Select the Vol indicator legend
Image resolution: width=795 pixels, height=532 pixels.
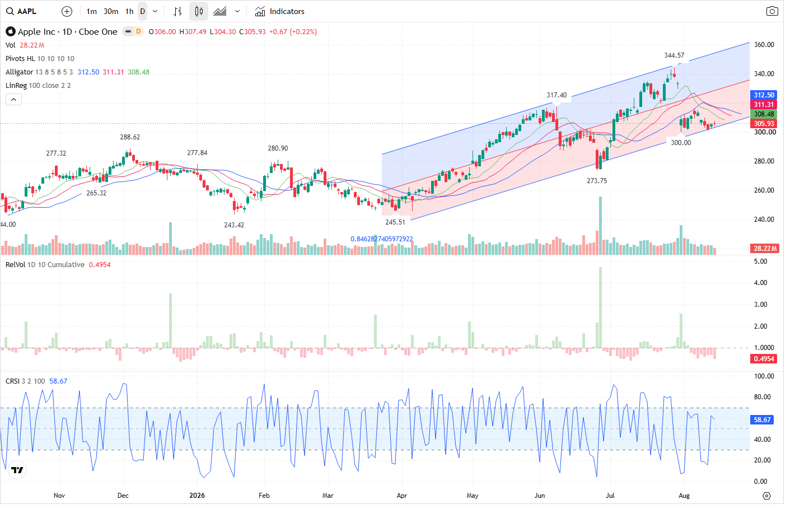point(11,45)
